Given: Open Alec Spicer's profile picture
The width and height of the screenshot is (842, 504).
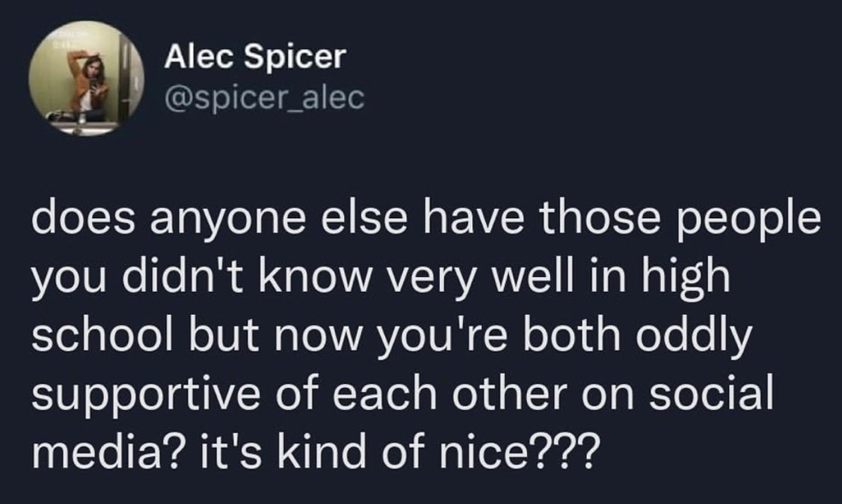Looking at the screenshot, I should click(86, 78).
